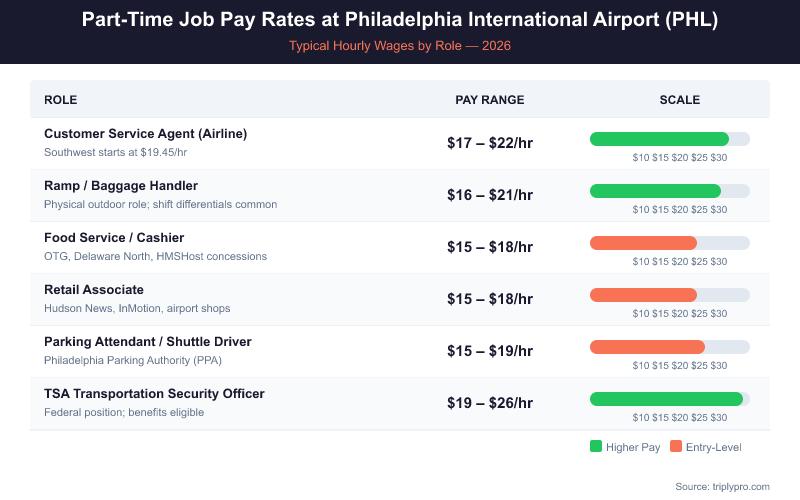Select the Ramp / Baggage Handler role title
This screenshot has height=500, width=800.
pos(121,186)
